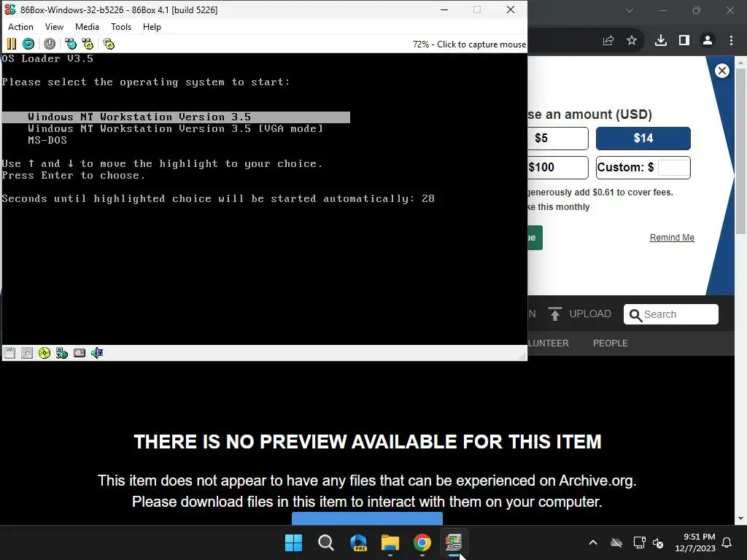Image resolution: width=747 pixels, height=560 pixels.
Task: Select the $100 donation amount
Action: (558, 168)
